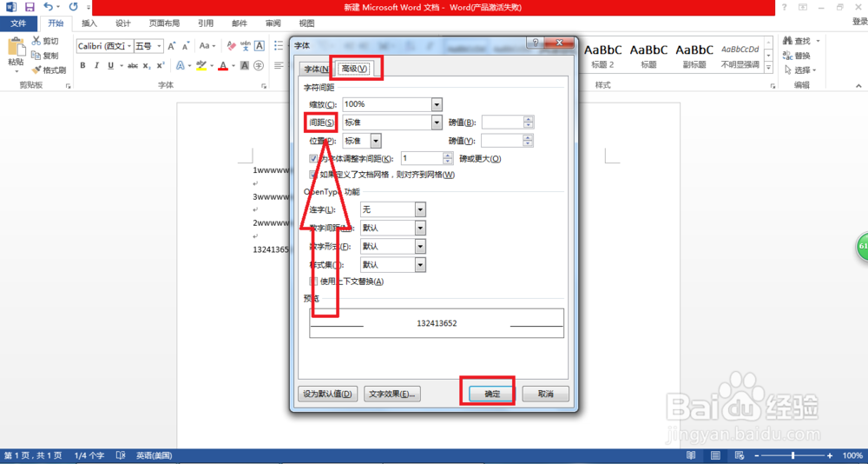Click the Cut (剪切) scissors button
Image resolution: width=868 pixels, height=464 pixels.
pos(45,41)
